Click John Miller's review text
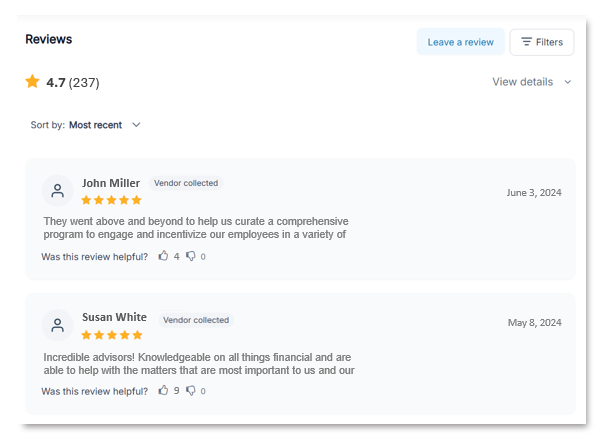 coord(195,228)
